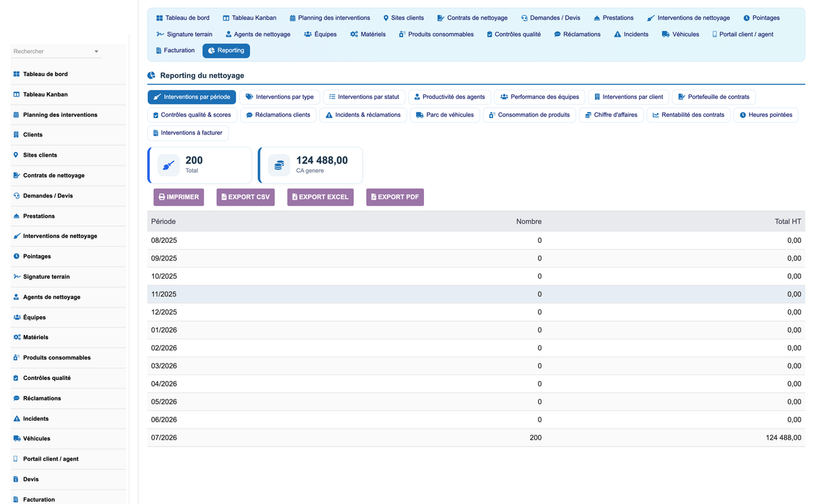Open Réclamations clients report

278,115
